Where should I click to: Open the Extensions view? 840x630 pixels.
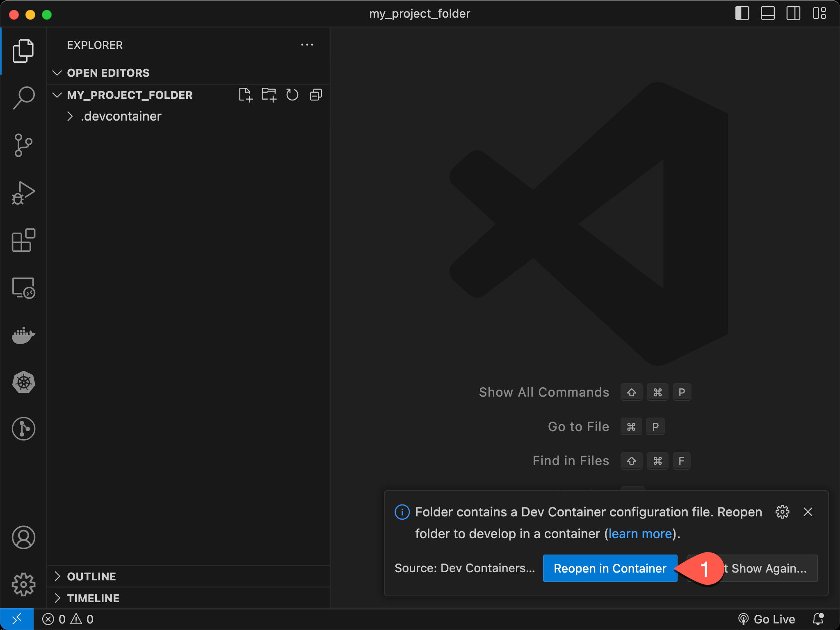tap(23, 241)
